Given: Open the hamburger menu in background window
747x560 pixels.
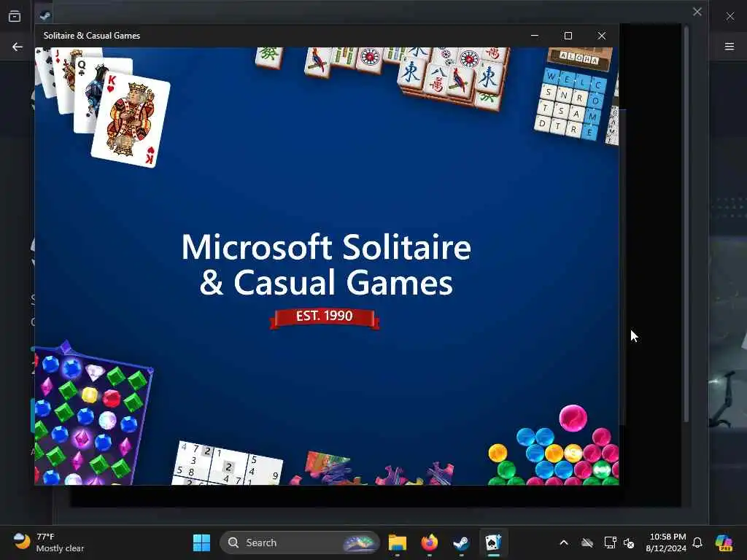Looking at the screenshot, I should 729,46.
